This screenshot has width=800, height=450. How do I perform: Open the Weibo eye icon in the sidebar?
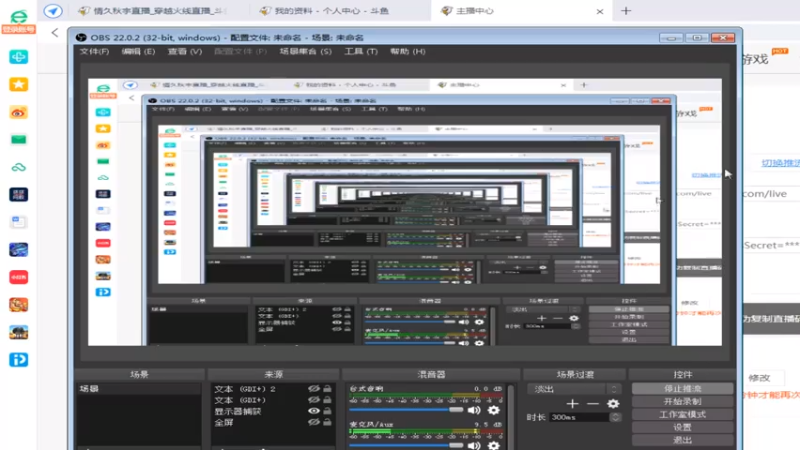18,112
